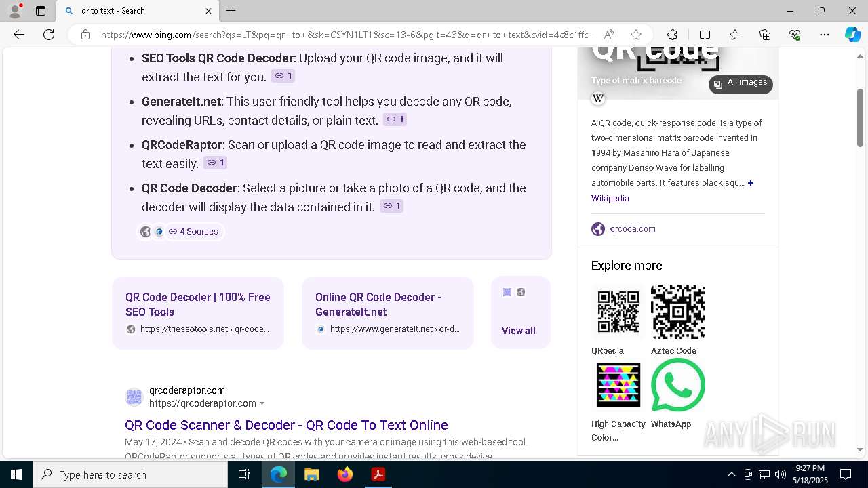Open volume control in tray

point(781,474)
